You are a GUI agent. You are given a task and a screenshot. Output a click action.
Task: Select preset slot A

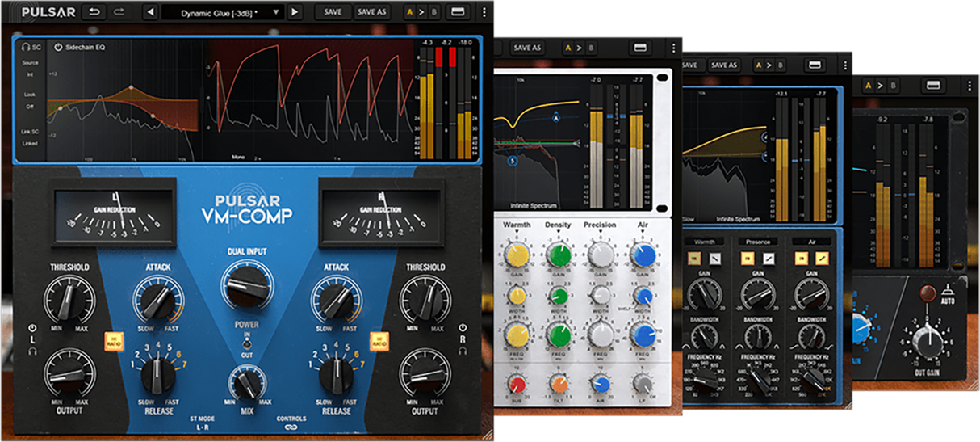(409, 12)
